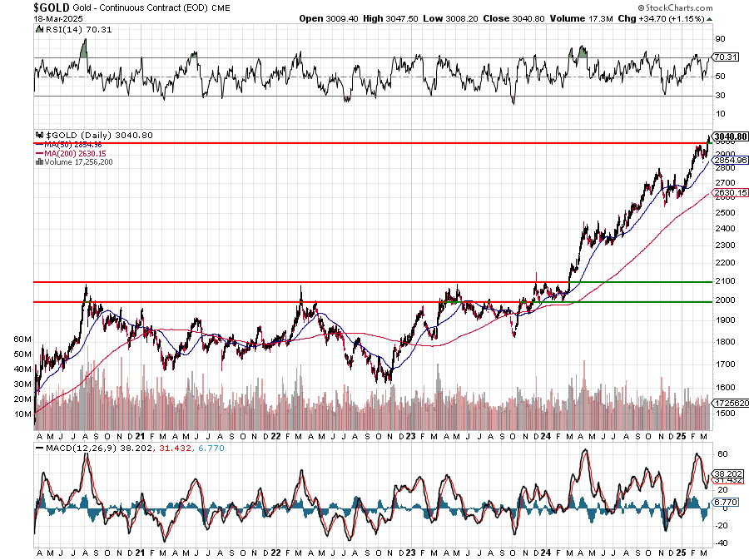Click the Open 3009.40 value
Viewport: 749px width, 560px height.
[x=328, y=18]
